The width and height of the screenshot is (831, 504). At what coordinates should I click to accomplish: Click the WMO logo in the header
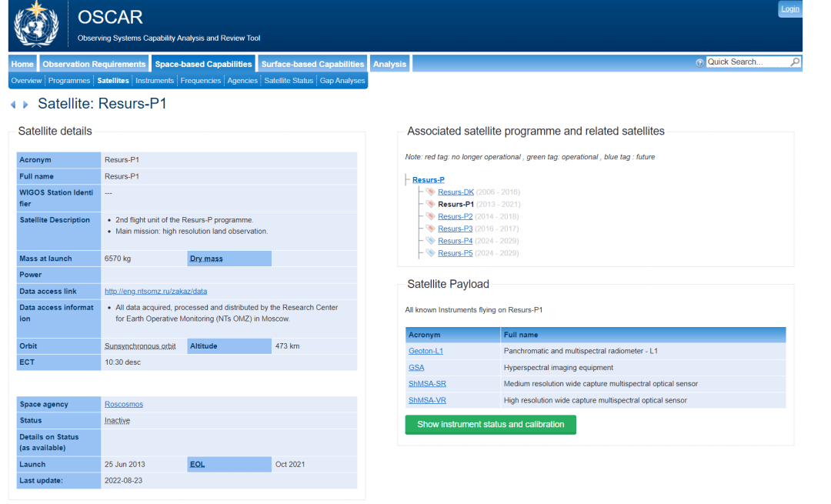pyautogui.click(x=37, y=25)
